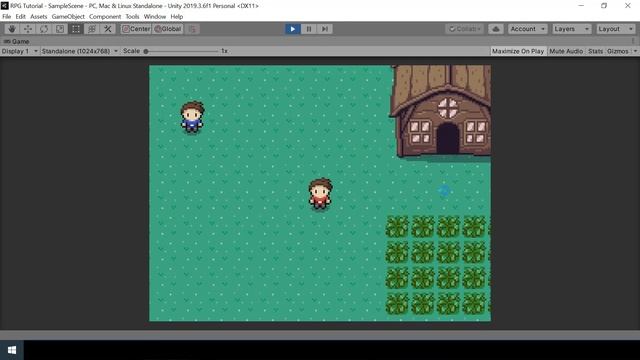The height and width of the screenshot is (360, 640).
Task: Open the Account dropdown
Action: [x=527, y=29]
